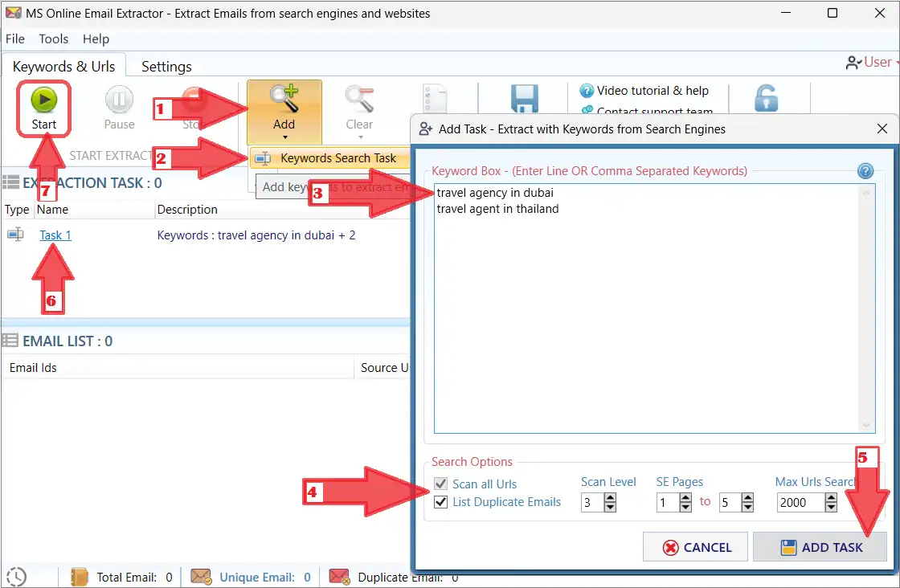Expand the Clear button dropdown arrow
Image resolution: width=900 pixels, height=588 pixels.
360,137
